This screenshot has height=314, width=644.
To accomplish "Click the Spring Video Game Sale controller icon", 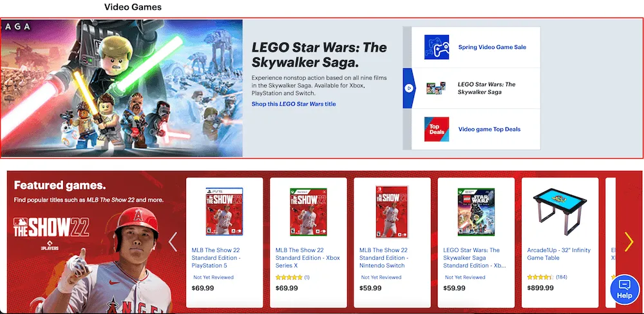I will pyautogui.click(x=437, y=47).
